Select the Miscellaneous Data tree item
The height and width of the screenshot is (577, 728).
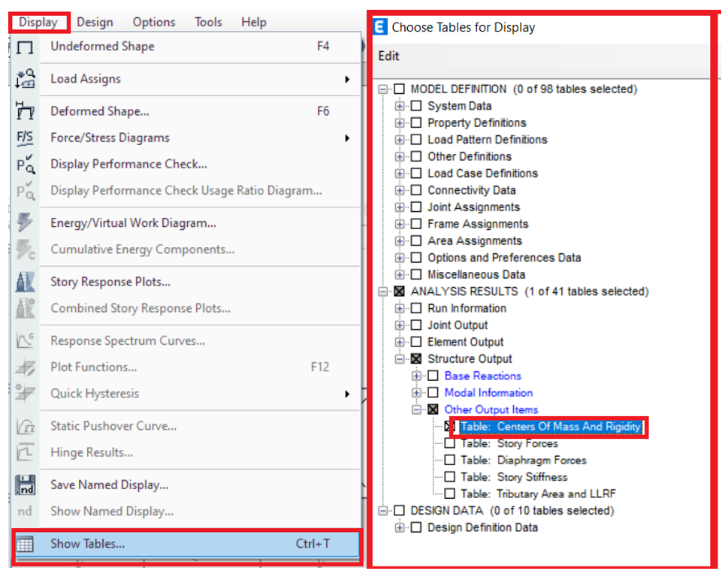click(476, 274)
